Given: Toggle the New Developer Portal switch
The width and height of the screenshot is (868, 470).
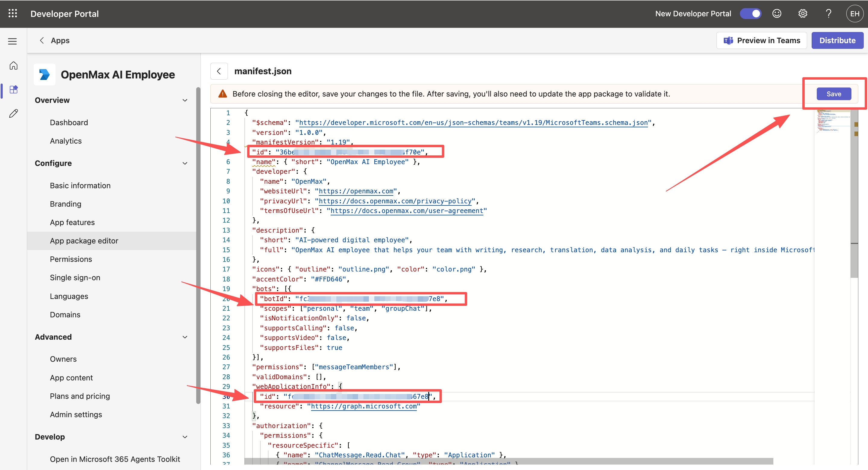Looking at the screenshot, I should [750, 14].
